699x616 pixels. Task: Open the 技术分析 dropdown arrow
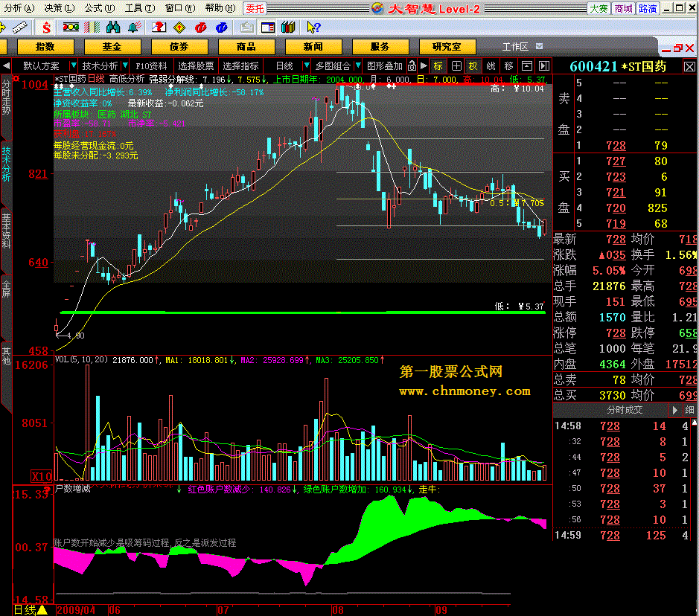coord(125,66)
